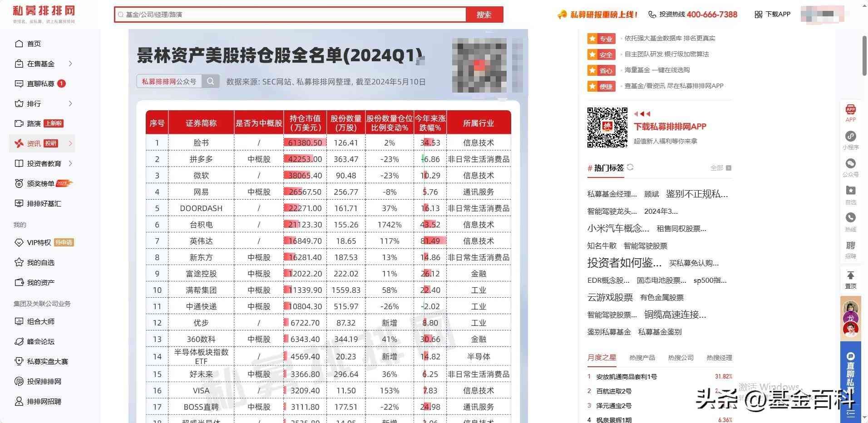Screen dimensions: 868x423
Task: Click the 自选 favorites icon in floating bar
Action: 850,191
